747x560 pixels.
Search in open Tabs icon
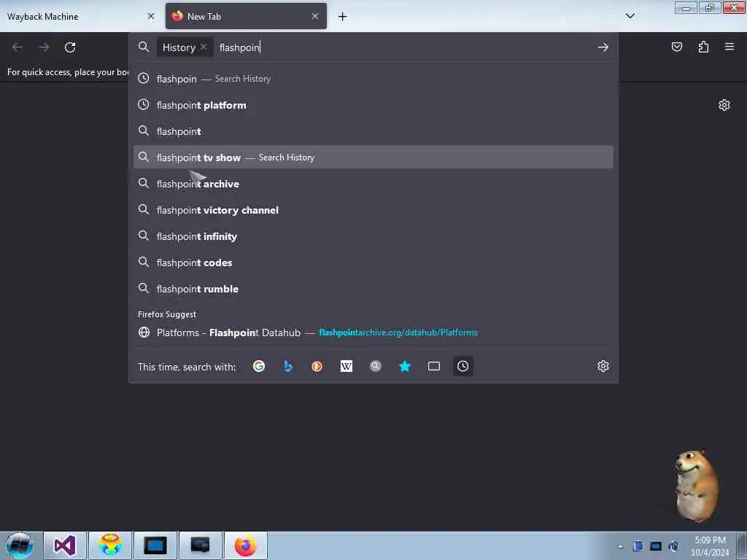[x=433, y=366]
